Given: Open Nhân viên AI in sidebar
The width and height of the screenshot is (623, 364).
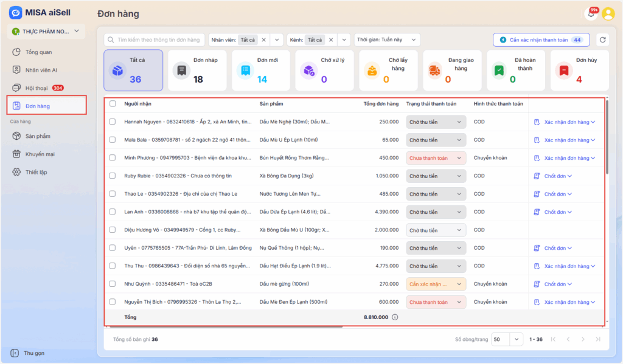Looking at the screenshot, I should [41, 70].
